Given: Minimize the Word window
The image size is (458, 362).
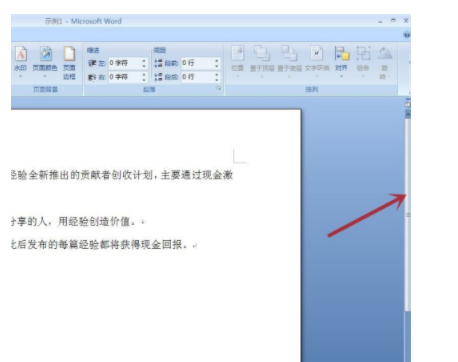Looking at the screenshot, I should (380, 21).
